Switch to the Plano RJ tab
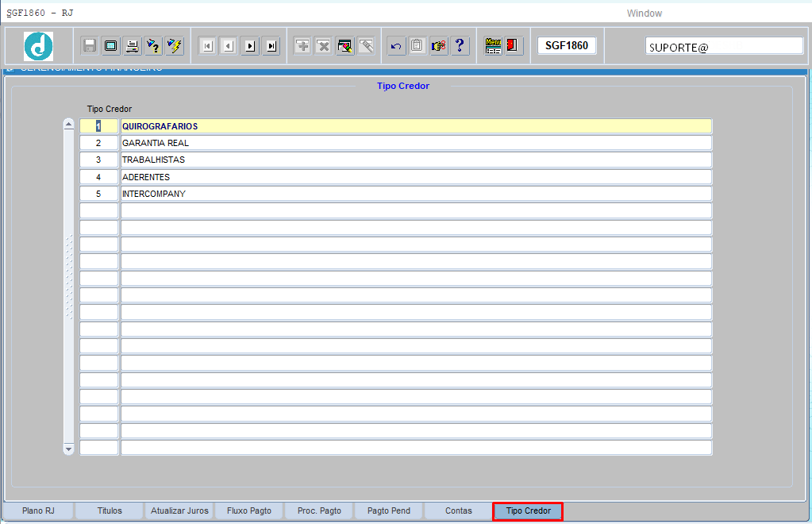 (39, 511)
